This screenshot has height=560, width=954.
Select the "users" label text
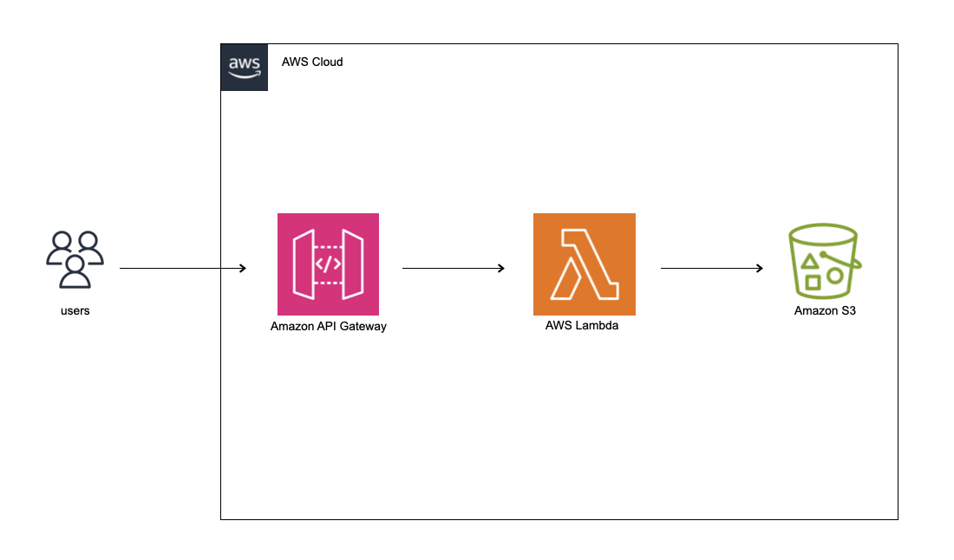click(75, 311)
